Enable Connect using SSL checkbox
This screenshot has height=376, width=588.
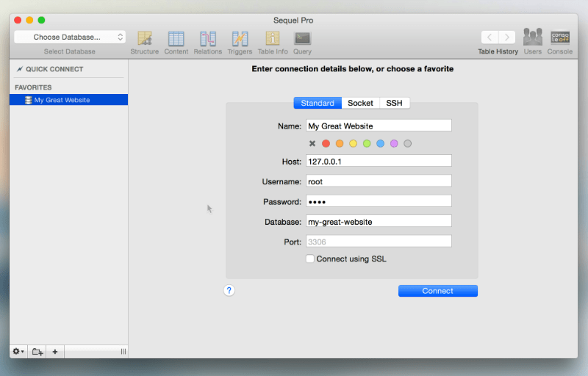click(310, 259)
